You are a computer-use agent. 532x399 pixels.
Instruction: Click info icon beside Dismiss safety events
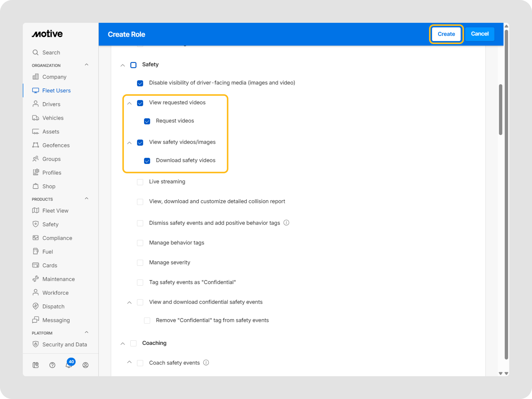click(x=286, y=223)
